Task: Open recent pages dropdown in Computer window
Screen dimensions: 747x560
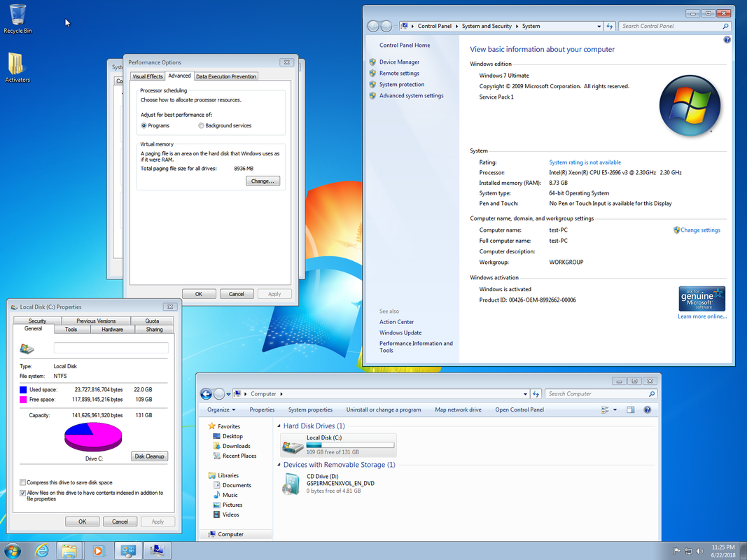Action: point(229,394)
